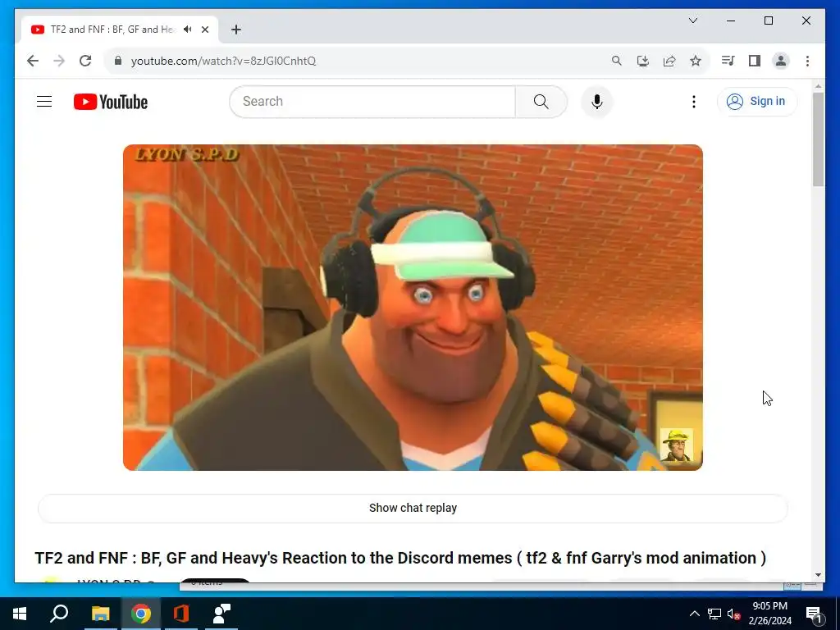
Task: Go forward with browser forward arrow
Action: coord(59,61)
